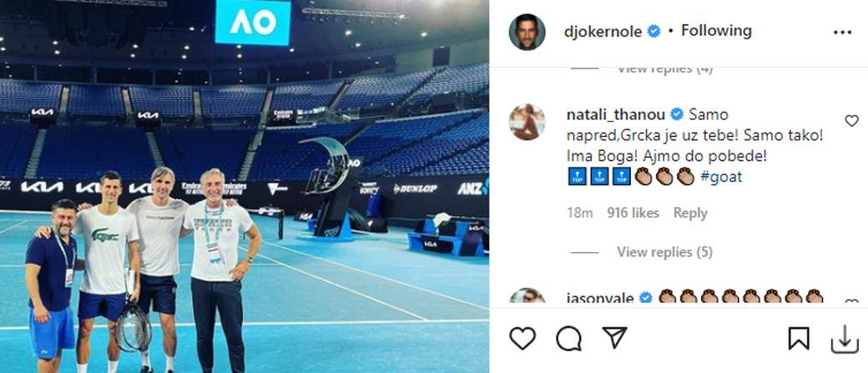Click djokernole verified badge
The image size is (868, 373).
[x=654, y=32]
